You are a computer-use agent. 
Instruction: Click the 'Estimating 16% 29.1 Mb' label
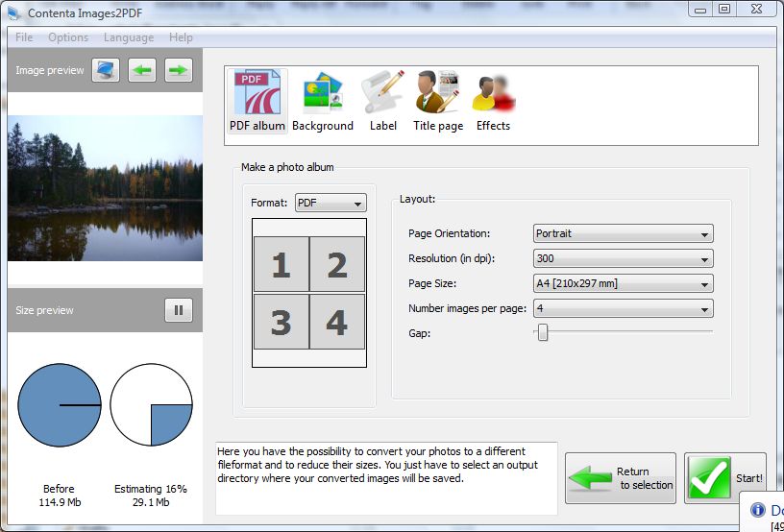click(151, 496)
